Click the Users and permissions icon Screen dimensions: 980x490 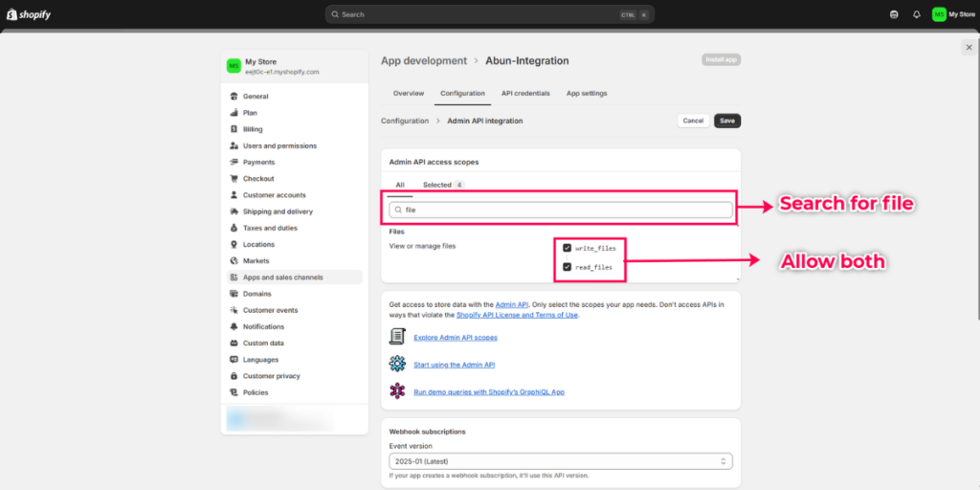tap(234, 145)
